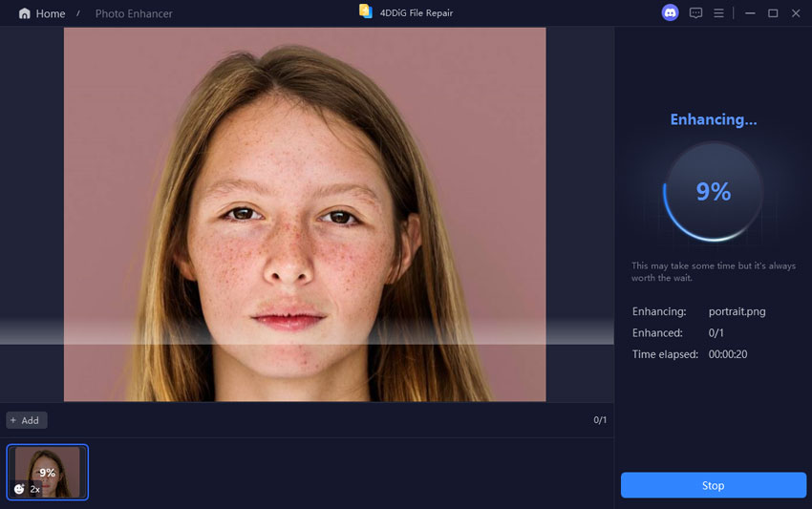812x509 pixels.
Task: Click the 'Enhancing:' field label
Action: tap(659, 311)
